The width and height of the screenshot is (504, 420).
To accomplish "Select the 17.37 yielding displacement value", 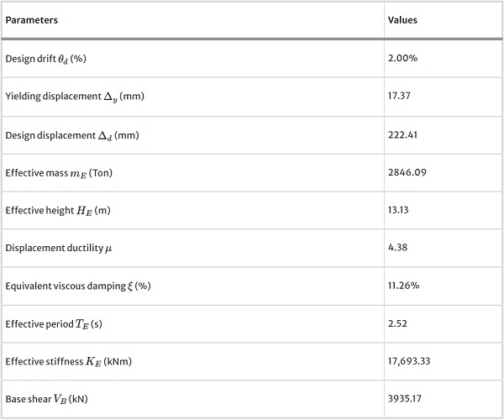I will click(399, 97).
